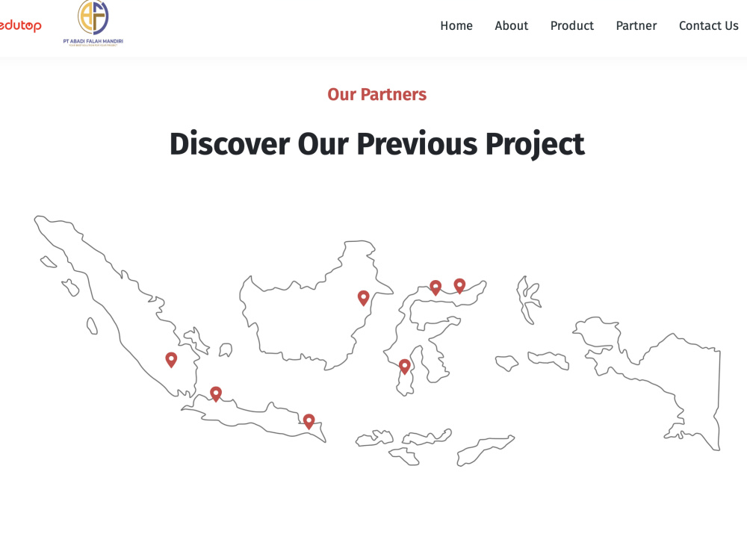Open the Product menu item
This screenshot has height=560, width=747.
[571, 25]
